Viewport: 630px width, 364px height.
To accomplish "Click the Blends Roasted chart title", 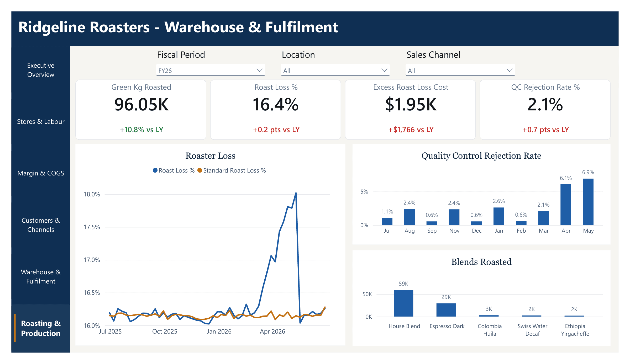I will tap(481, 262).
